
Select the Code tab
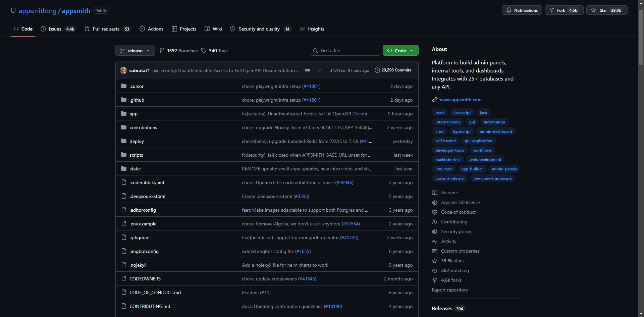(x=23, y=29)
